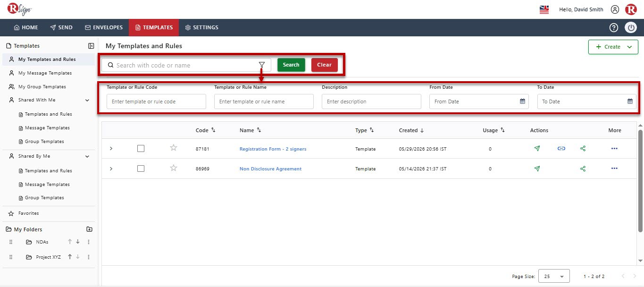The width and height of the screenshot is (644, 287).
Task: Collapse the Shared With Me section
Action: pos(87,100)
